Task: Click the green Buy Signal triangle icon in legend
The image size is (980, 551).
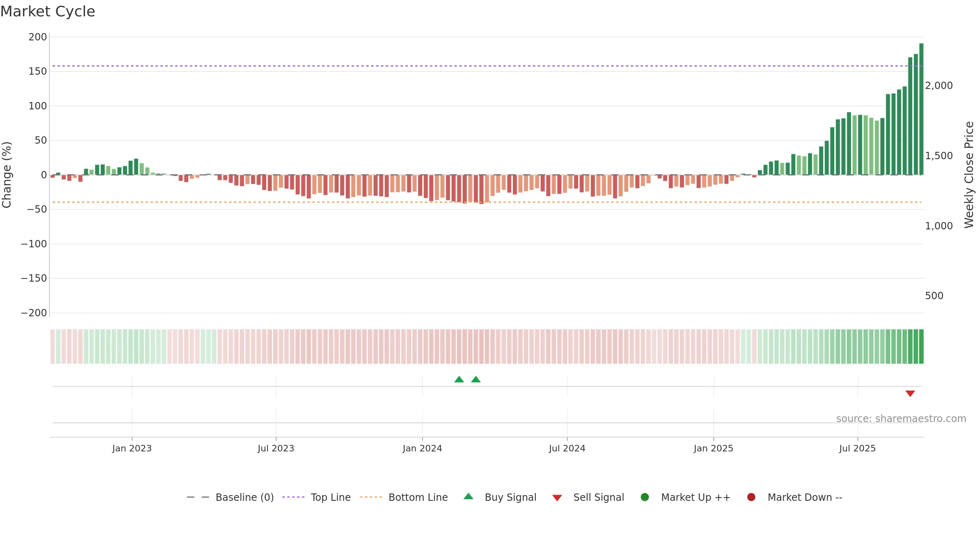Action: click(x=468, y=496)
